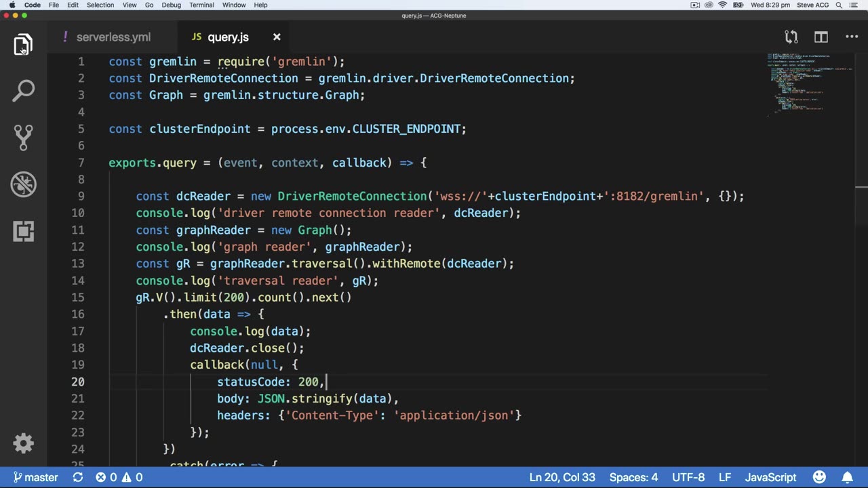Toggle the notifications bell
This screenshot has width=868, height=488.
pyautogui.click(x=848, y=477)
